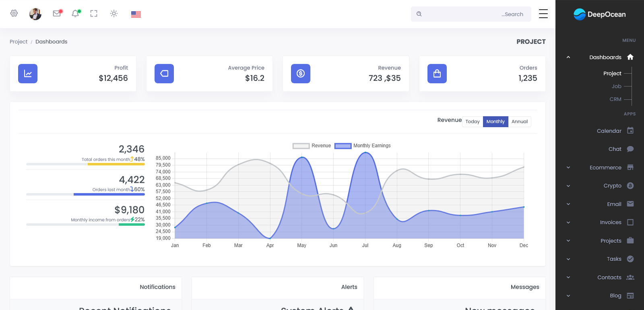Screen dimensions: 644x310
Task: Click the user profile avatar
Action: click(x=35, y=14)
